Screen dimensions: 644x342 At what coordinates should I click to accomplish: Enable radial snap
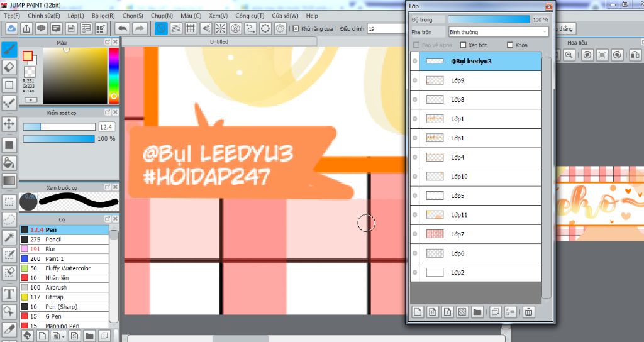coord(221,28)
